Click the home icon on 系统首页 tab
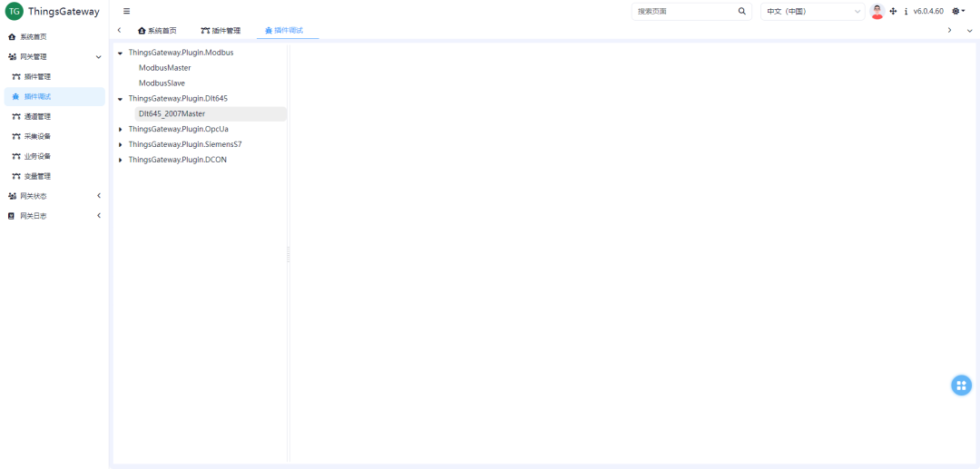 [x=142, y=30]
